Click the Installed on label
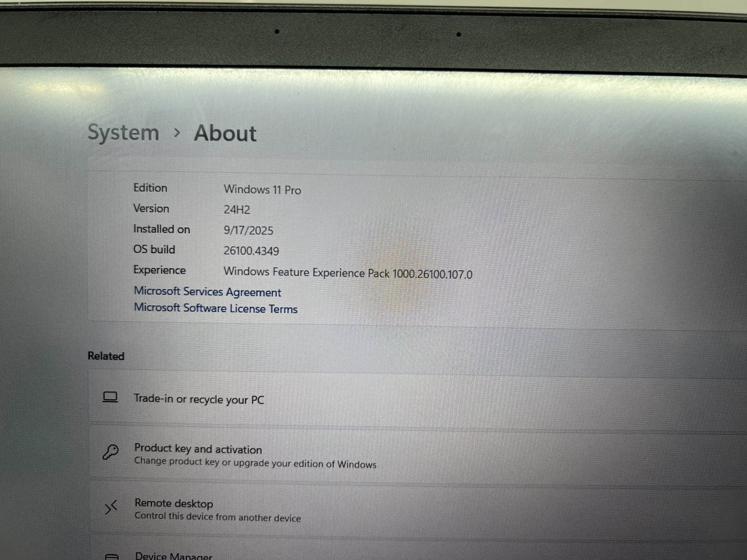747x560 pixels. [162, 229]
